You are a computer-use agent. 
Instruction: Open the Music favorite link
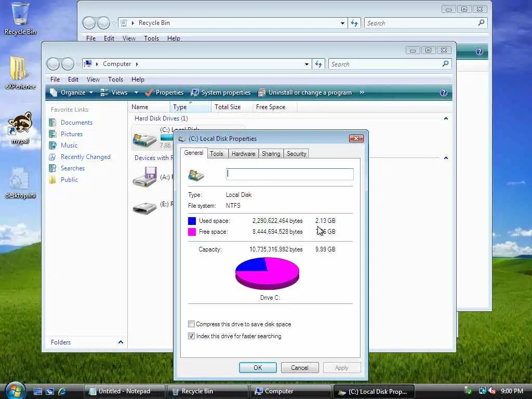point(69,145)
